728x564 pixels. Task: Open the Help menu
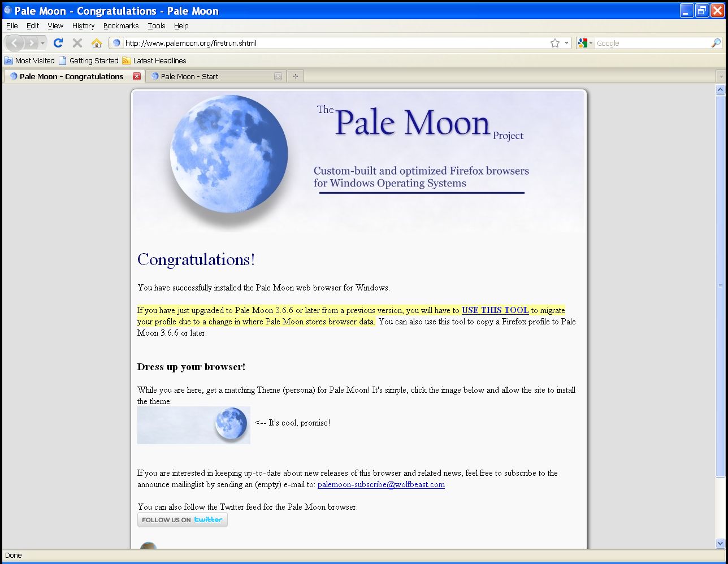click(x=181, y=25)
